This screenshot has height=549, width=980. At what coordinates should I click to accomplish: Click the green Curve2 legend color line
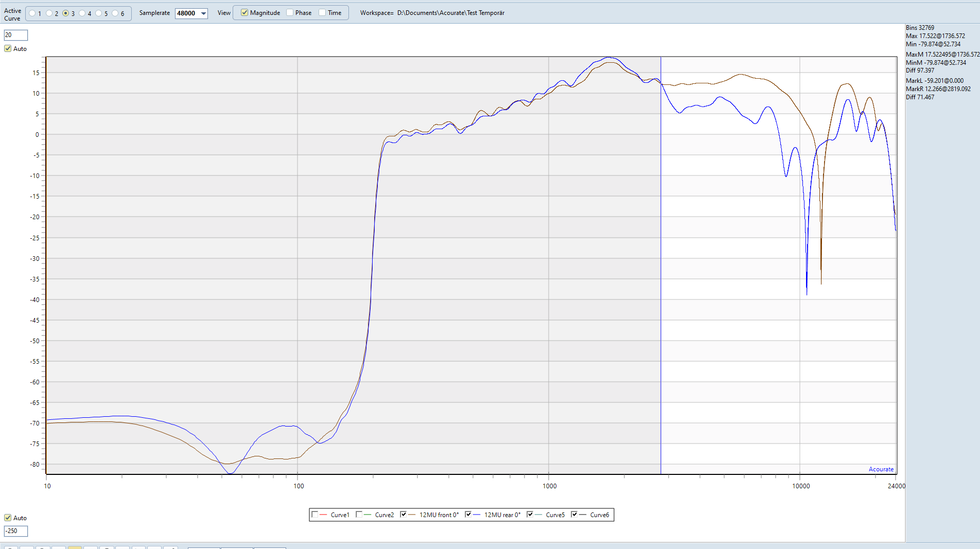367,515
